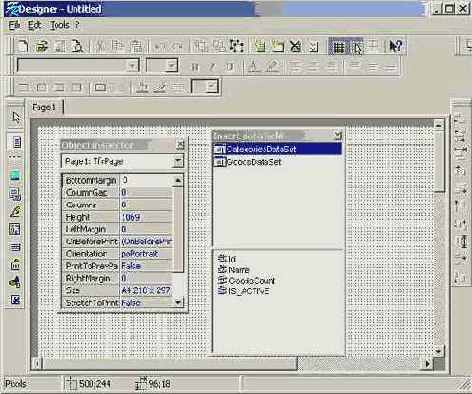Screen dimensions: 472x394
Task: Select CategoriesDataSet in the data list
Action: pyautogui.click(x=277, y=149)
